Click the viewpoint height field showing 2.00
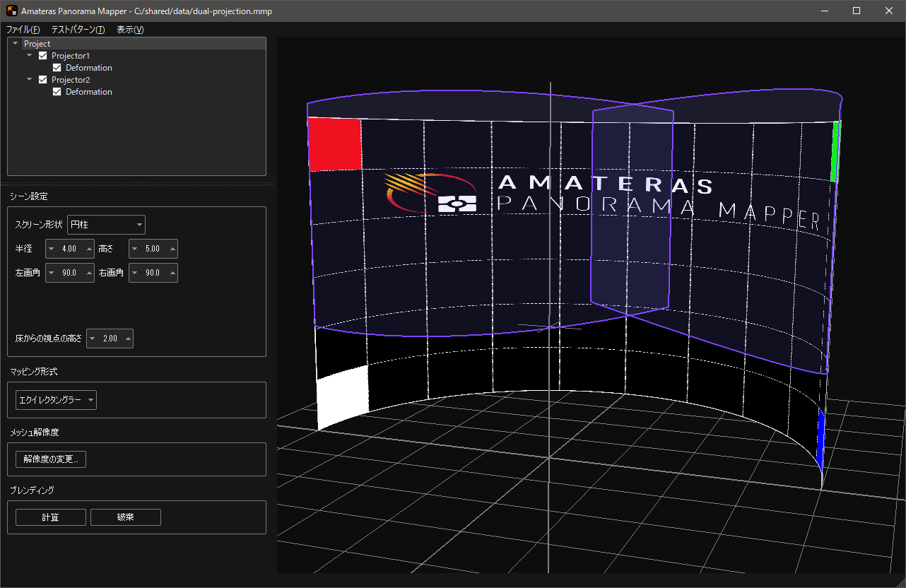This screenshot has height=588, width=906. coord(110,339)
